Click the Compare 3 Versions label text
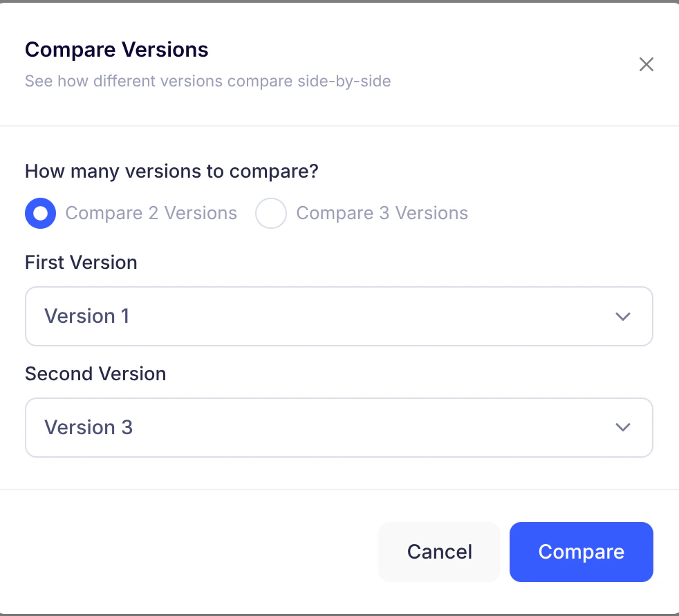Screen dimensions: 679x616 pos(382,213)
